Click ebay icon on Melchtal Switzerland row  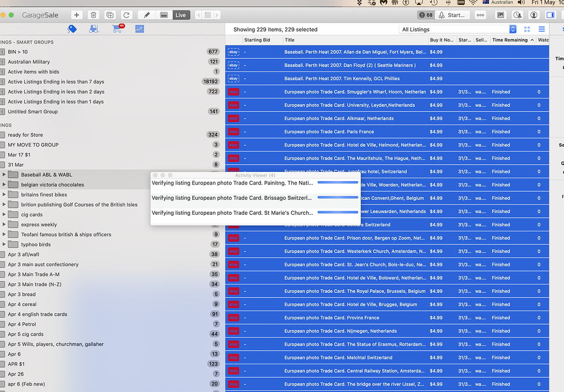pos(234,357)
